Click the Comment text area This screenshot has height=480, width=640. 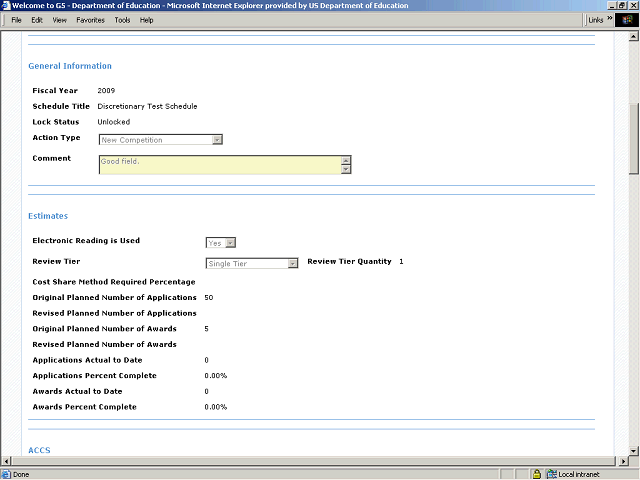click(x=220, y=165)
